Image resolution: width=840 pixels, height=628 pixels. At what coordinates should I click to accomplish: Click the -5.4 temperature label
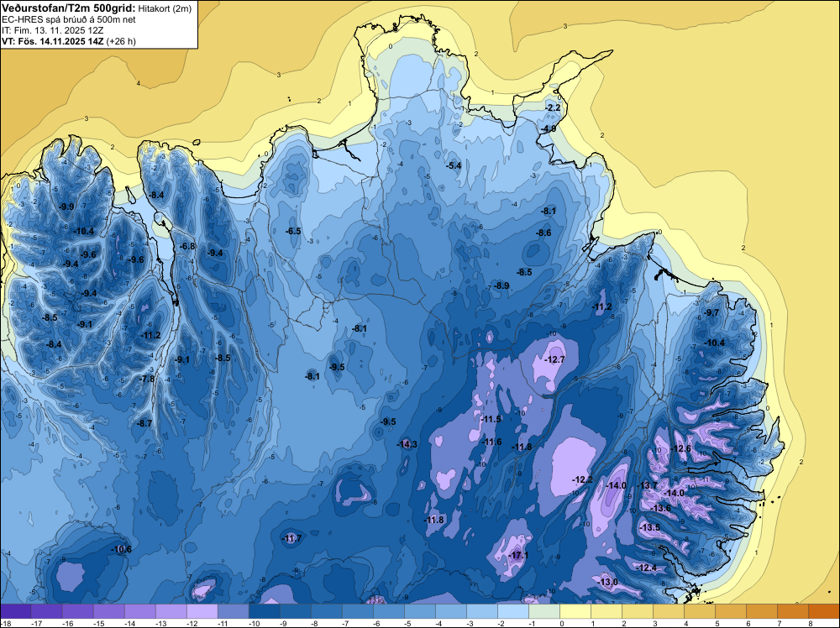454,165
